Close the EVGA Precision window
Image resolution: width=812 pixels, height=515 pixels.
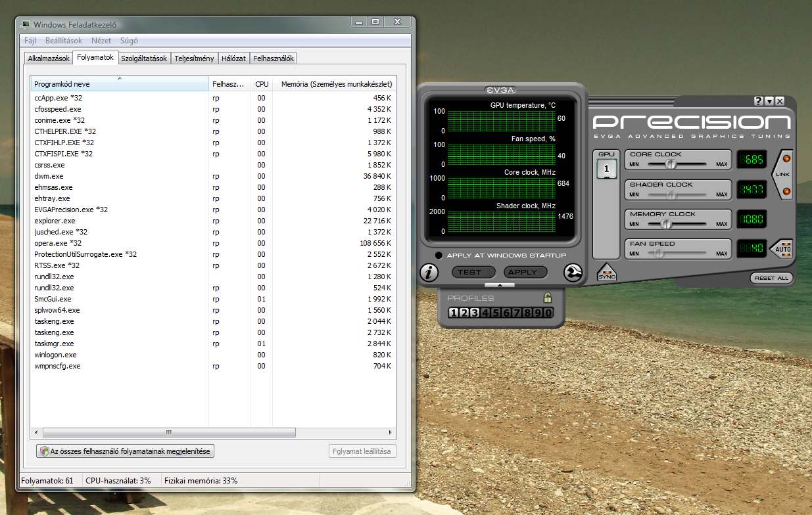tap(780, 101)
